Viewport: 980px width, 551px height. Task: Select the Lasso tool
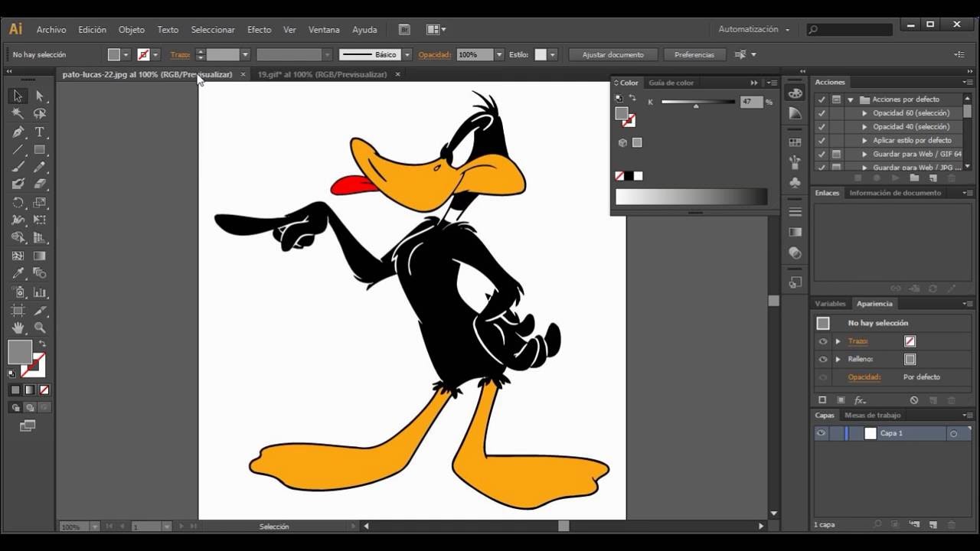pyautogui.click(x=40, y=113)
